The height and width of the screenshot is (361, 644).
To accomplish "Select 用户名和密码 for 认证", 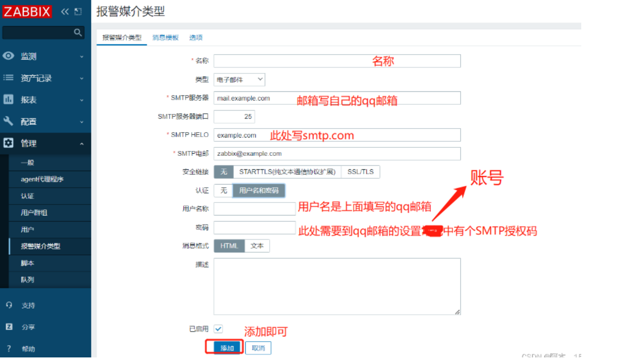I will pyautogui.click(x=259, y=191).
